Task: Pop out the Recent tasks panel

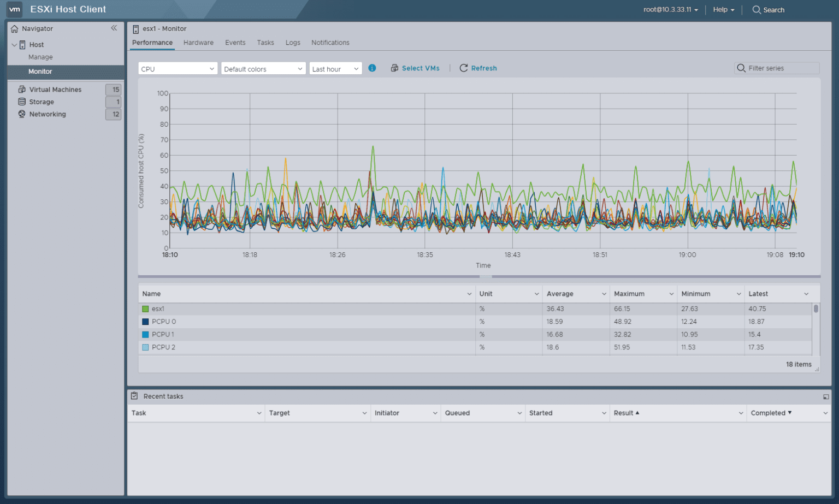Action: point(826,396)
